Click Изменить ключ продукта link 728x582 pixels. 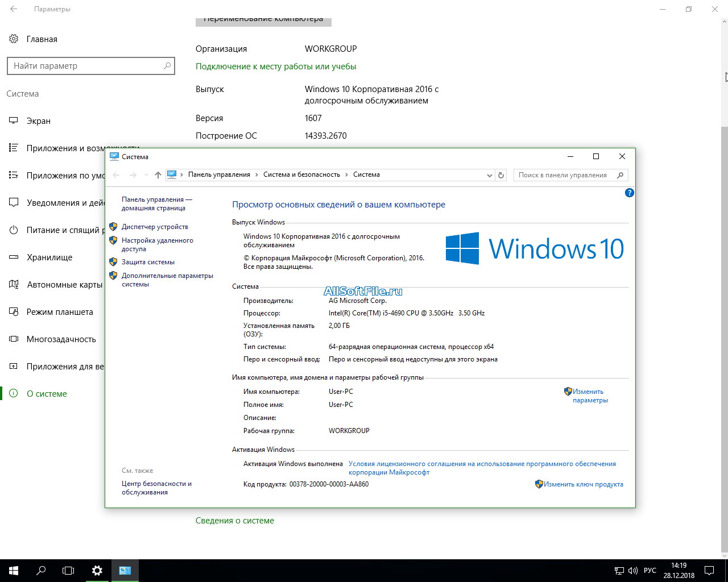pos(583,484)
